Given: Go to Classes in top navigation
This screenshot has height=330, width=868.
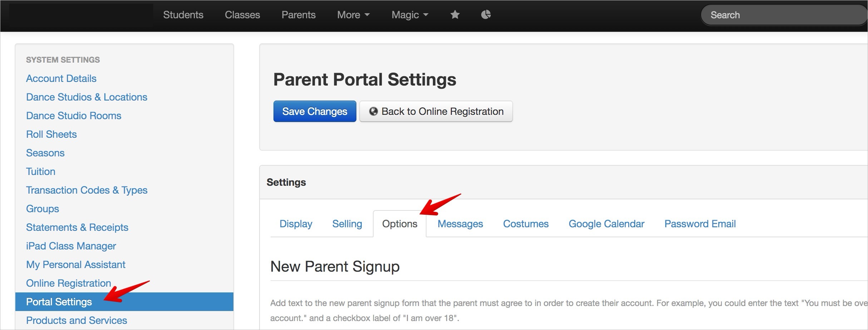Looking at the screenshot, I should click(242, 15).
